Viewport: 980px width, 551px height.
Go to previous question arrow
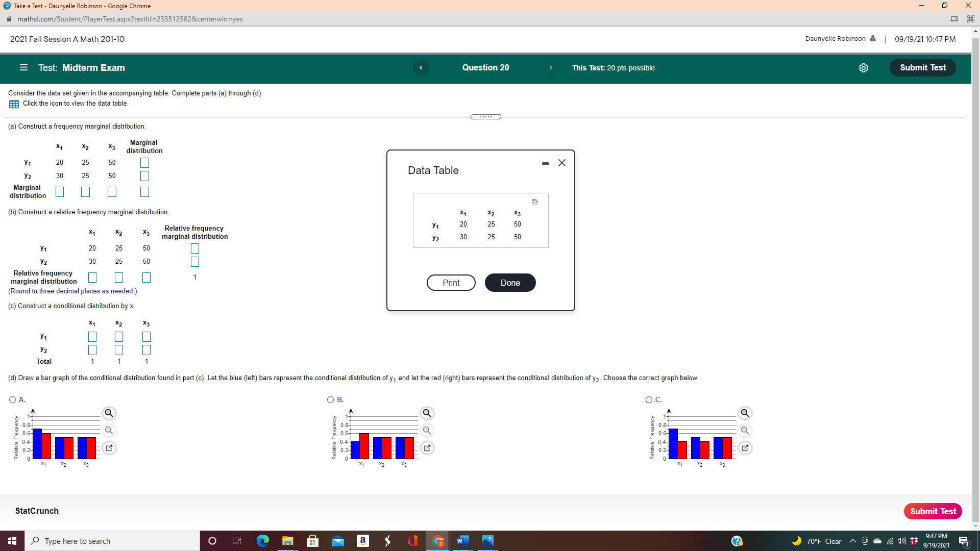click(x=421, y=68)
